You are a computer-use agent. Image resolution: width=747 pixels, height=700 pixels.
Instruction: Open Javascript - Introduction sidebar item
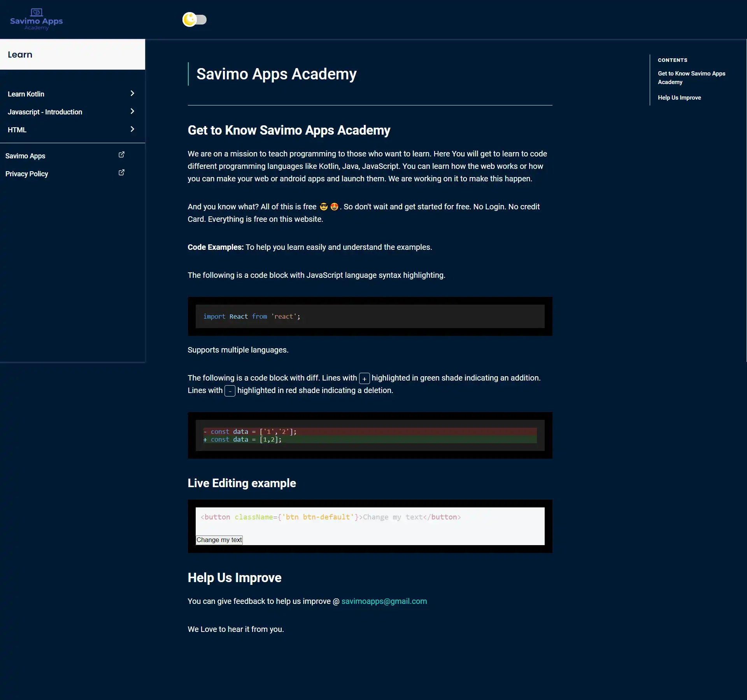pos(45,112)
